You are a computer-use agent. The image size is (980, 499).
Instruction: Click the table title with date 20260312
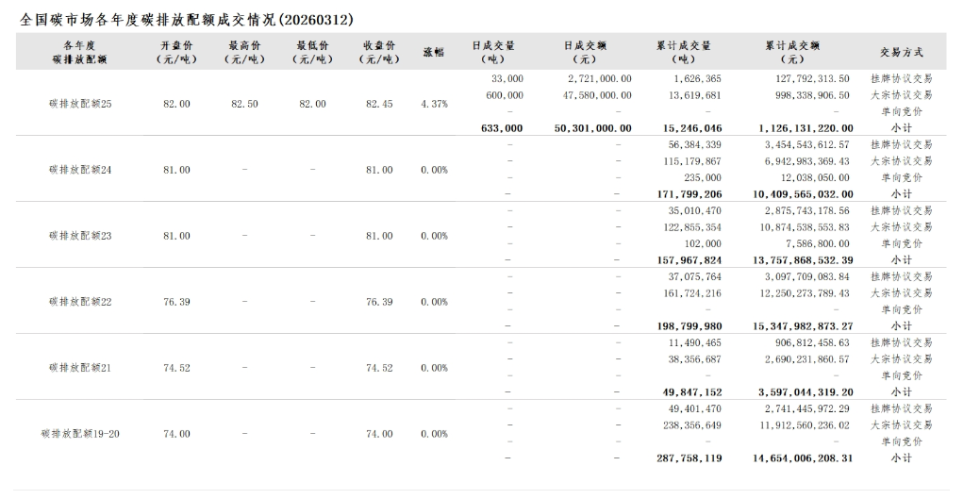click(188, 19)
